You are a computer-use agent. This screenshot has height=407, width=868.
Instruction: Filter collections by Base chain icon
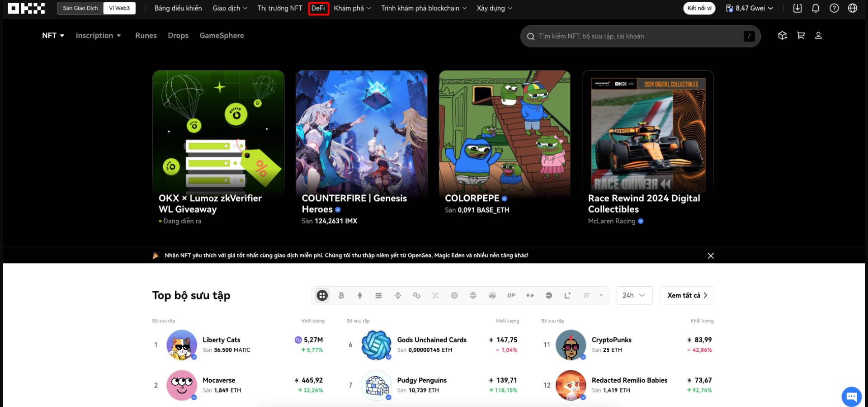click(x=549, y=295)
